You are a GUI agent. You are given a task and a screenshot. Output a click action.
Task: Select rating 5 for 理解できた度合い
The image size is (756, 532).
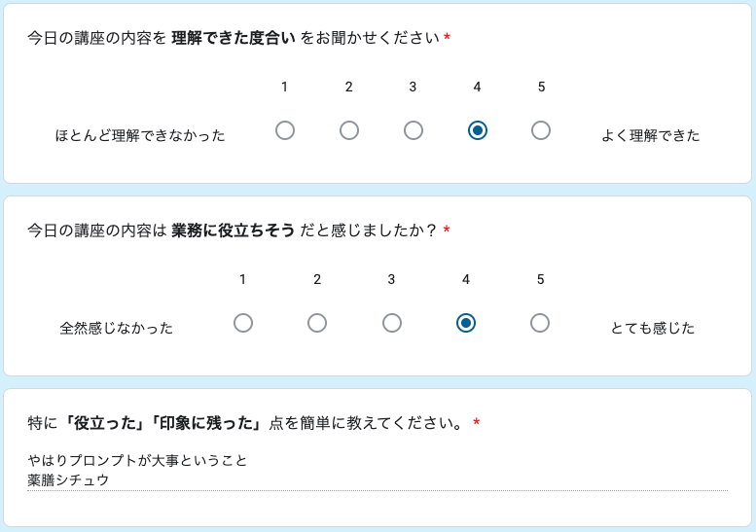coord(541,130)
